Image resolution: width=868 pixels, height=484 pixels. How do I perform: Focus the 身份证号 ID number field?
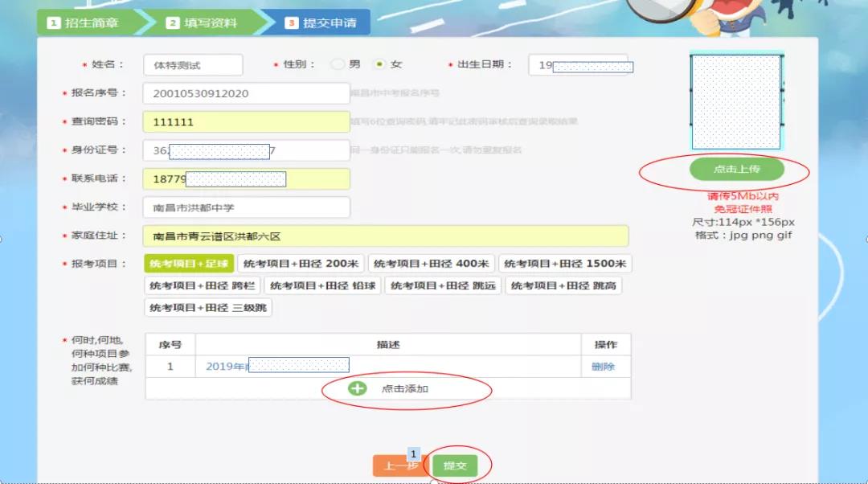[x=247, y=150]
